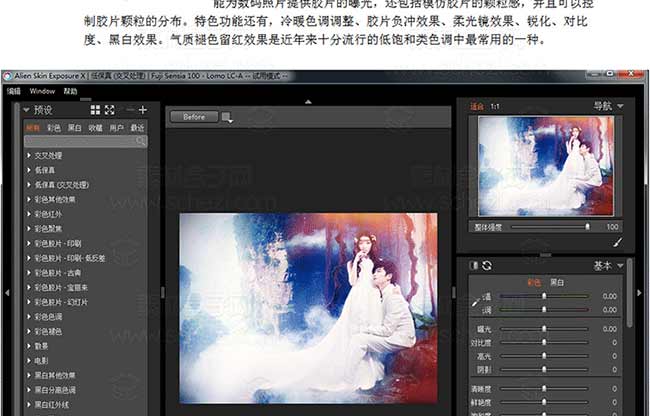The width and height of the screenshot is (650, 416).
Task: Open the 帮助 menu
Action: click(x=70, y=91)
